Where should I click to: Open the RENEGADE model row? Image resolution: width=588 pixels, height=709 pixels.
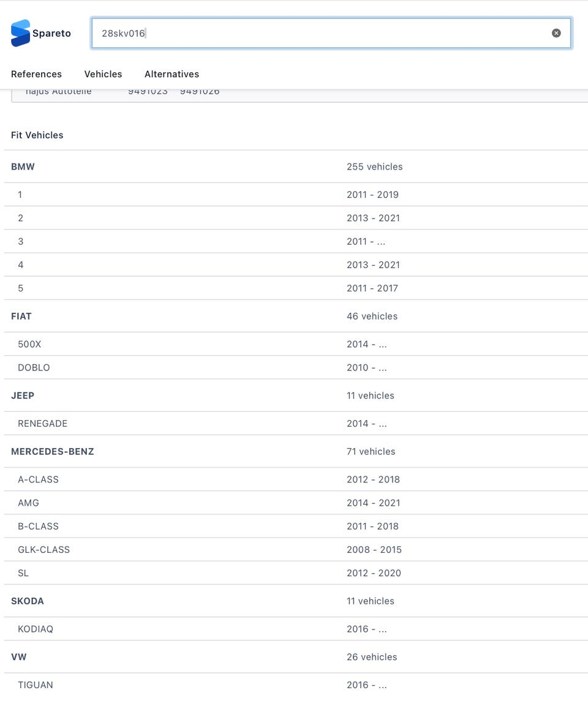296,423
